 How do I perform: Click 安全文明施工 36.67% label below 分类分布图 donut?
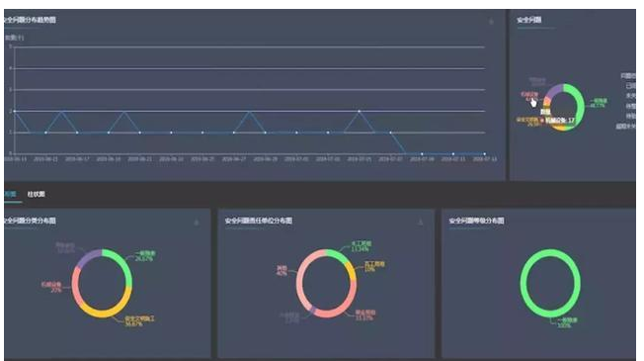(140, 321)
